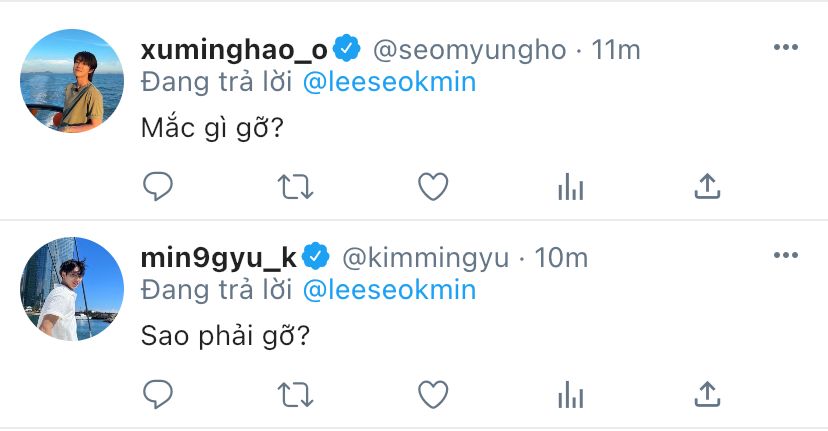Open the min9gyu_k display name link

(219, 257)
